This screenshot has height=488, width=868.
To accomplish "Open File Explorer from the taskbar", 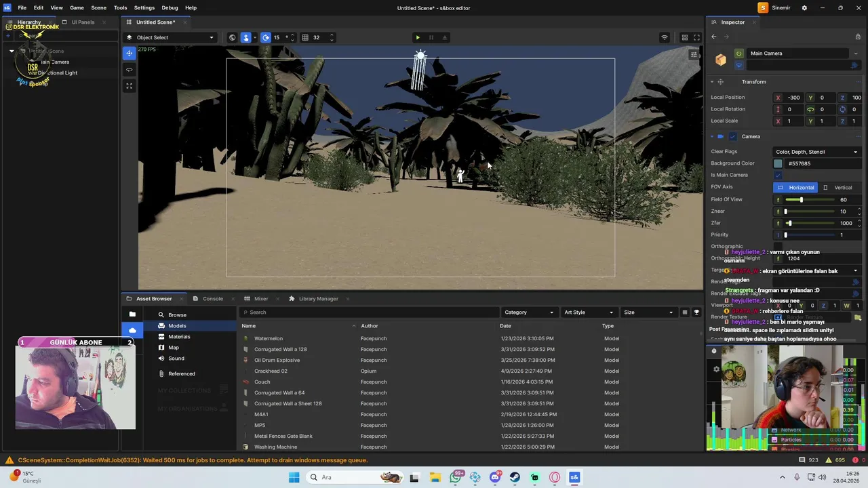I will coord(435,477).
